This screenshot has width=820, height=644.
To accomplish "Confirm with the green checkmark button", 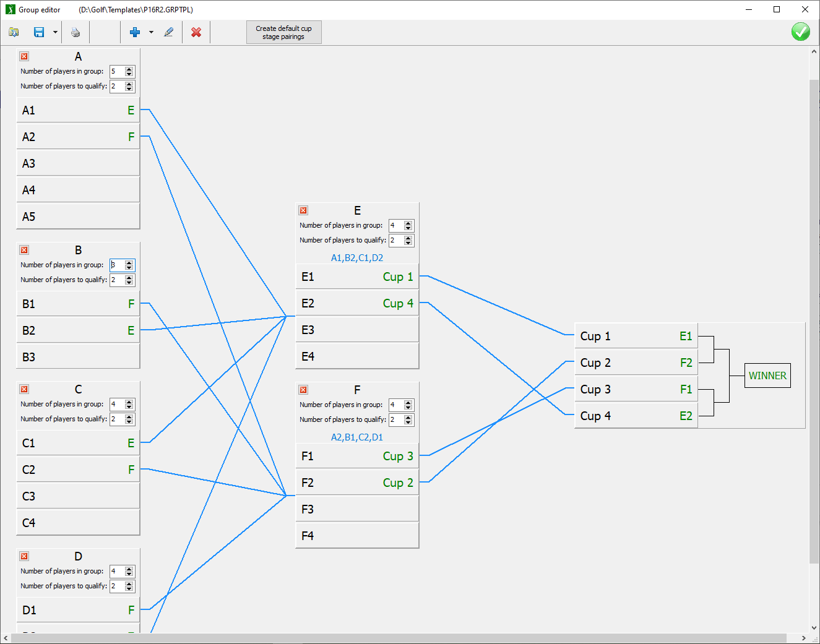I will tap(800, 32).
